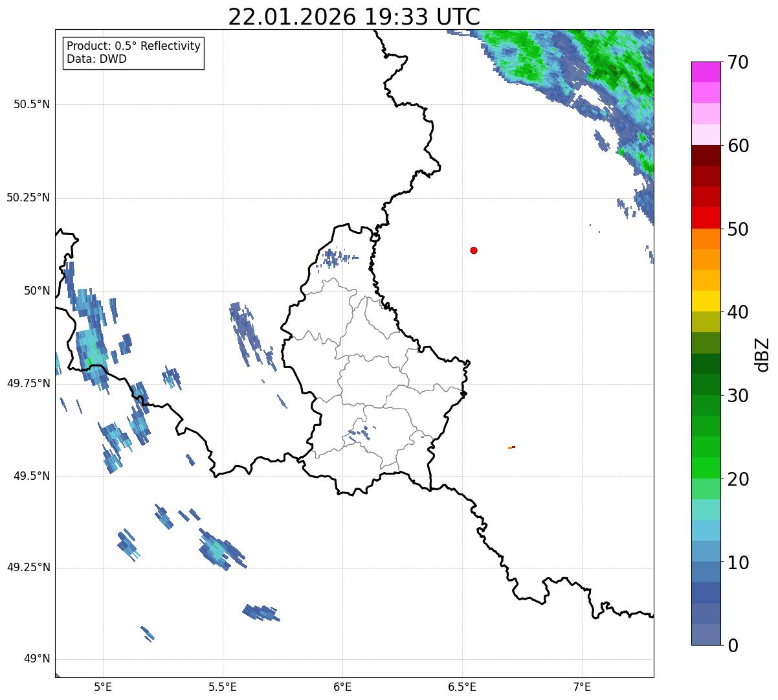This screenshot has height=700, width=778.
Task: Click the longitude label "7°E"
Action: [x=583, y=686]
